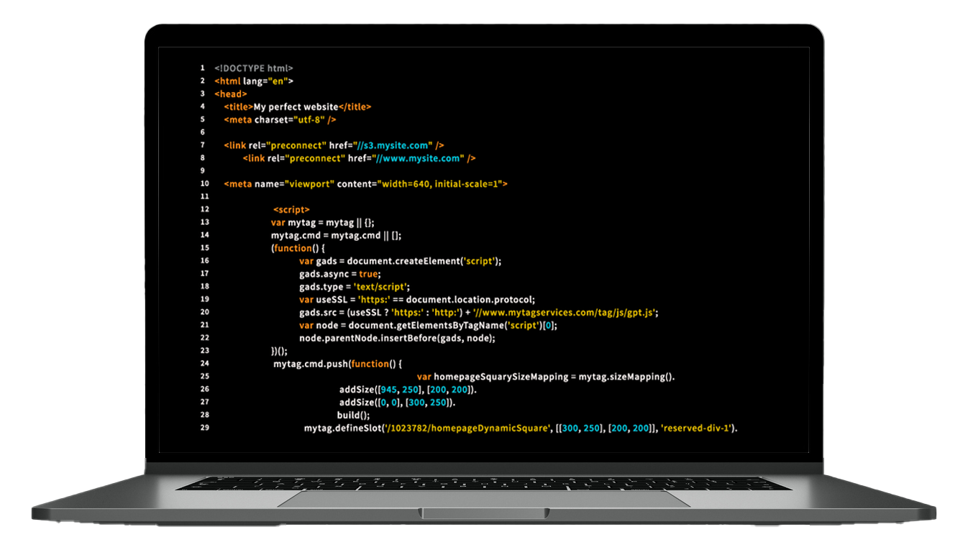The image size is (968, 560).
Task: Click the opening <script> tag on line 12
Action: [291, 210]
